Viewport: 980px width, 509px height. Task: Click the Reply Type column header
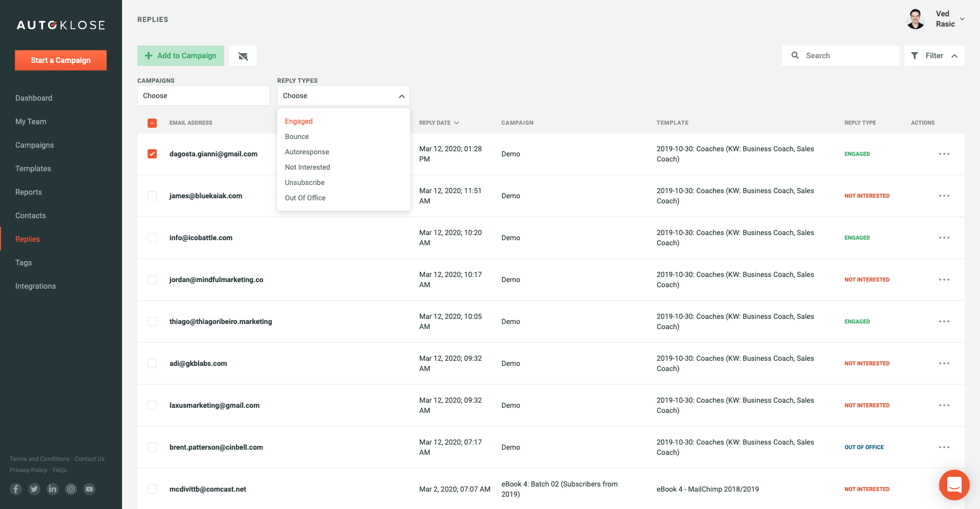click(x=860, y=123)
